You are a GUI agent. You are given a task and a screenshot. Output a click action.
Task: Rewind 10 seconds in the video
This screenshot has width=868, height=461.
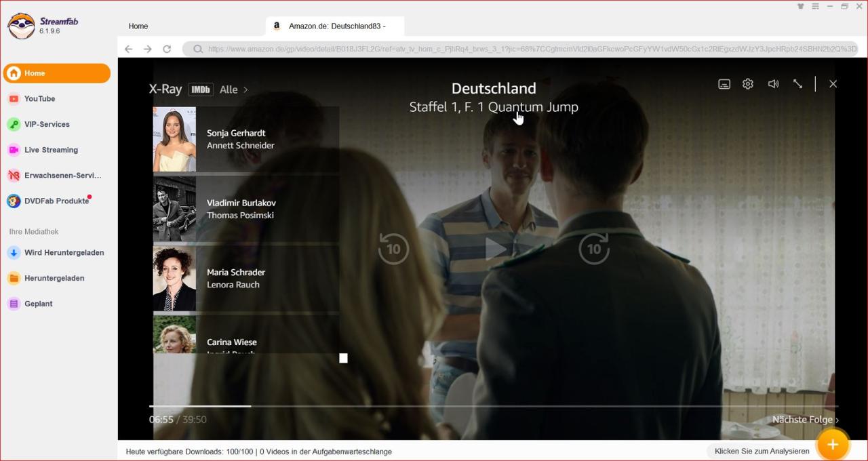393,249
